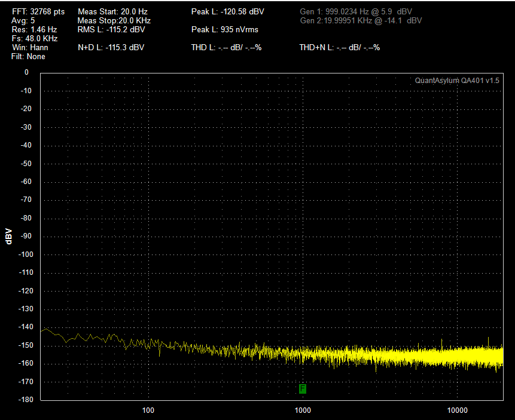
Task: Select the "-70" dBV axis label
Action: pos(26,200)
